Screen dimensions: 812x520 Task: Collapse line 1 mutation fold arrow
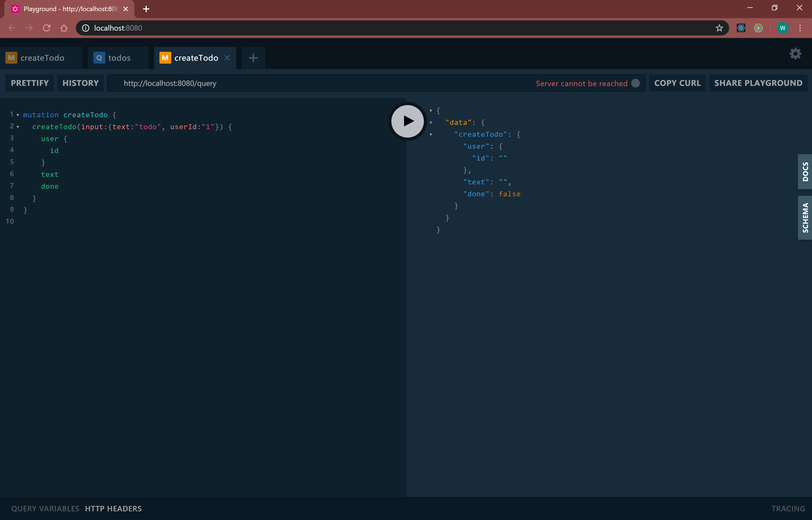point(18,115)
